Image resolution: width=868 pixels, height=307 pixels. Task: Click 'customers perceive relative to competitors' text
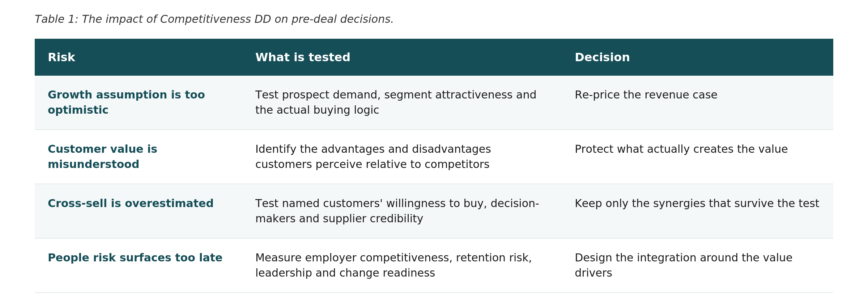pyautogui.click(x=372, y=164)
